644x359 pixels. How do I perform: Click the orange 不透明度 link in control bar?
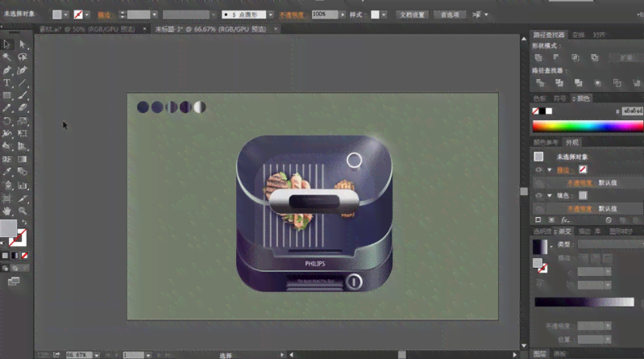tap(292, 15)
